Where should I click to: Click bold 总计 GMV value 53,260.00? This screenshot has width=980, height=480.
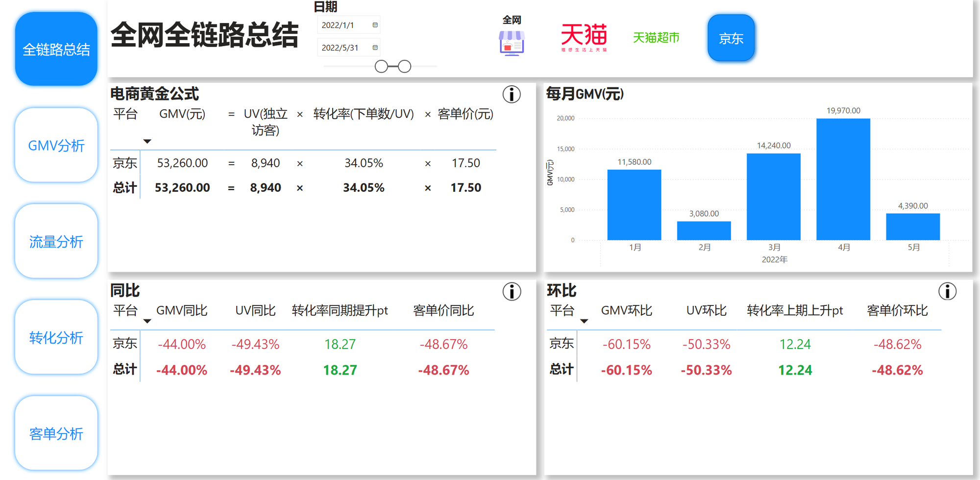[182, 188]
